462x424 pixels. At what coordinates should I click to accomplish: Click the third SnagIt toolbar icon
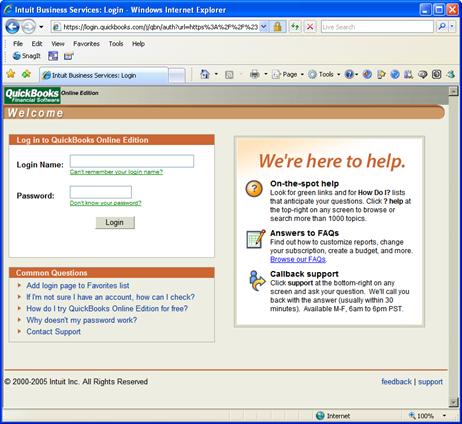tap(69, 56)
